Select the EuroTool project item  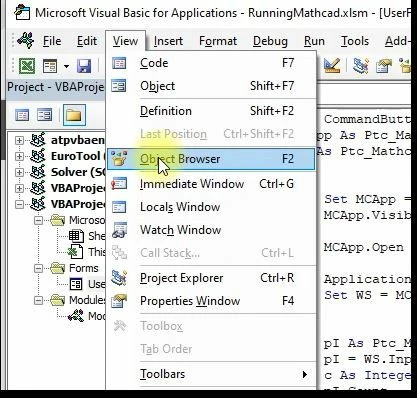point(78,156)
